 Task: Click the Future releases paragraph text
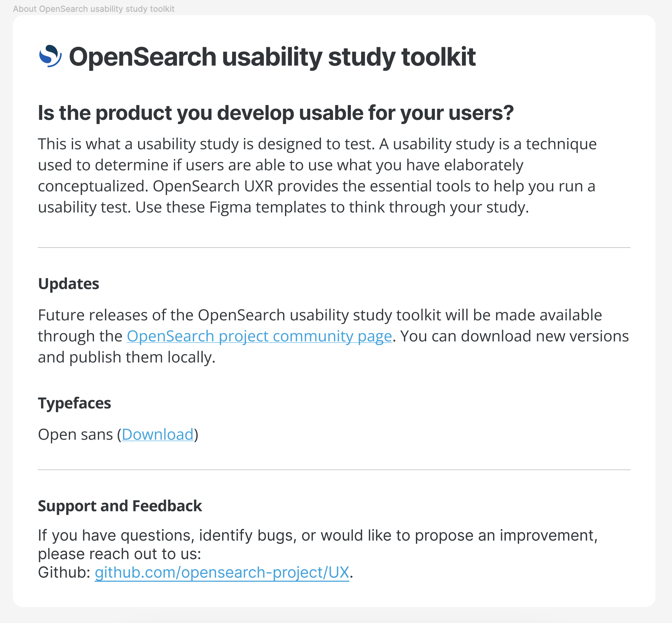[x=333, y=336]
